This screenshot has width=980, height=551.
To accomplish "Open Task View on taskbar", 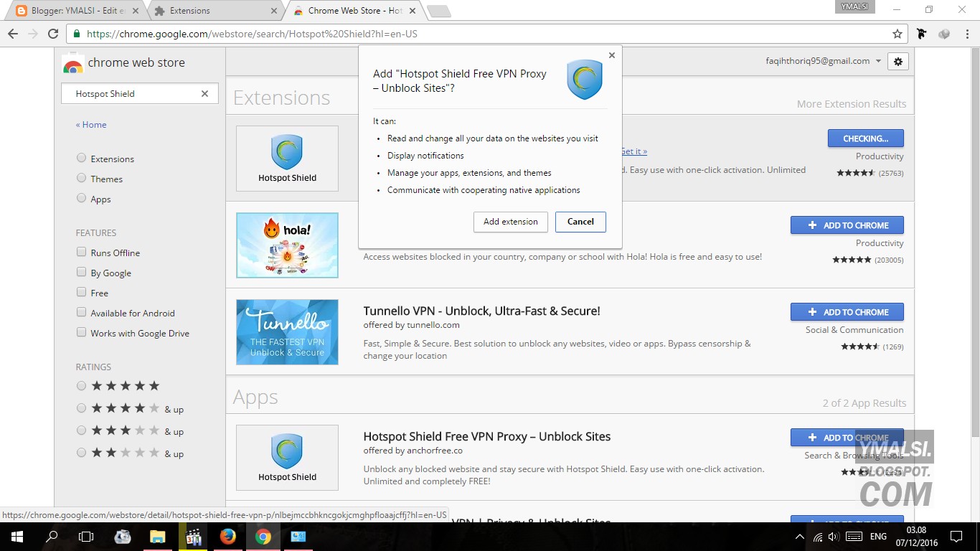I will [86, 537].
